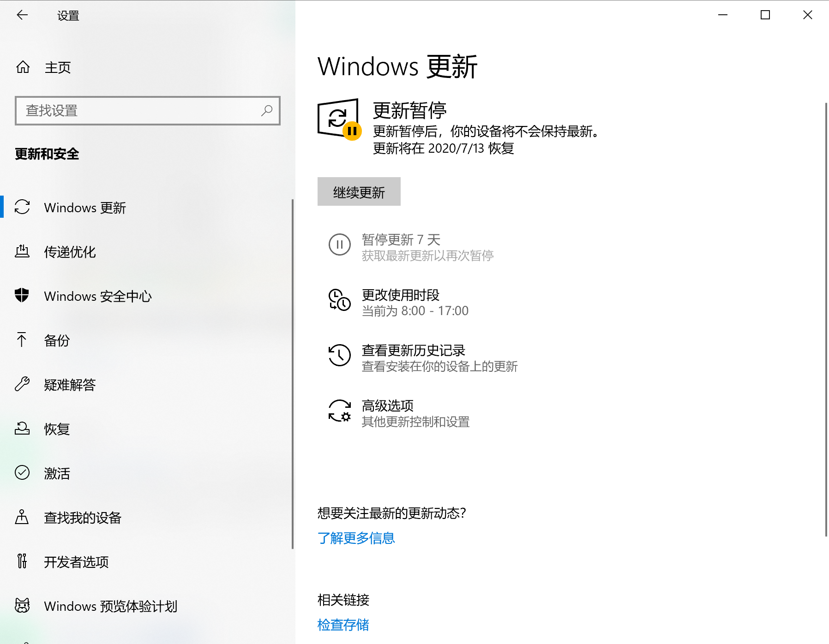The image size is (829, 644).
Task: Close the Settings window
Action: [808, 15]
